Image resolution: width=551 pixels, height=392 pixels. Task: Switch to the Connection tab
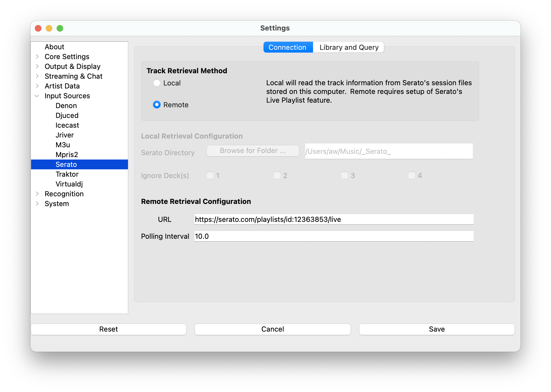287,47
